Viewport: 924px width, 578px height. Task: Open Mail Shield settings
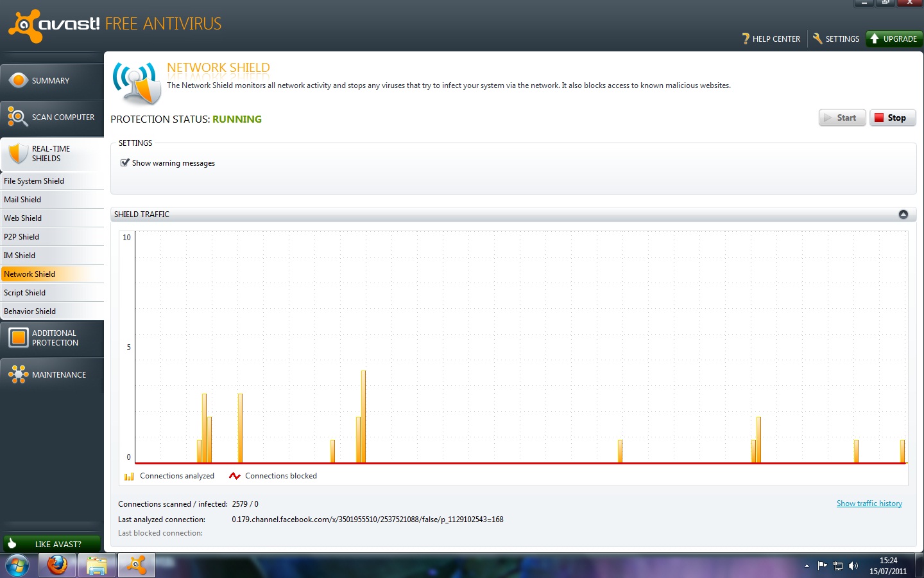pos(52,200)
